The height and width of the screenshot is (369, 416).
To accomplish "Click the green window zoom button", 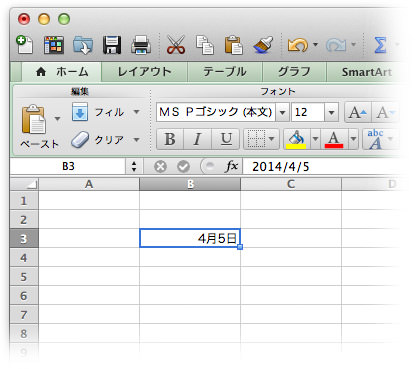I will coord(64,19).
